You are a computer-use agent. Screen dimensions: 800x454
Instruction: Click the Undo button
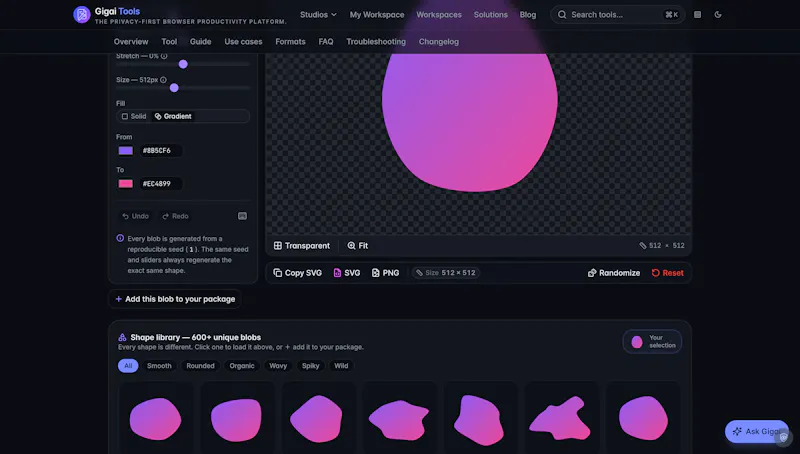coord(136,216)
